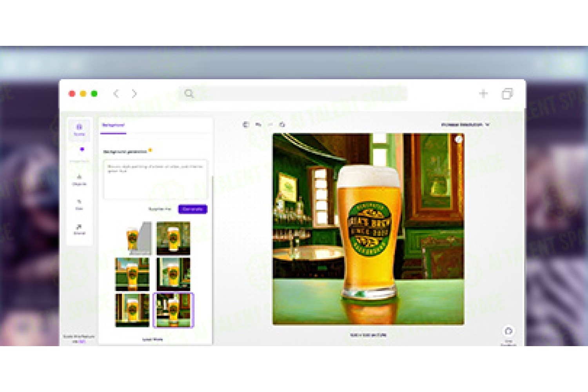
Task: Click the round icon on the image's top-right corner
Action: (458, 139)
